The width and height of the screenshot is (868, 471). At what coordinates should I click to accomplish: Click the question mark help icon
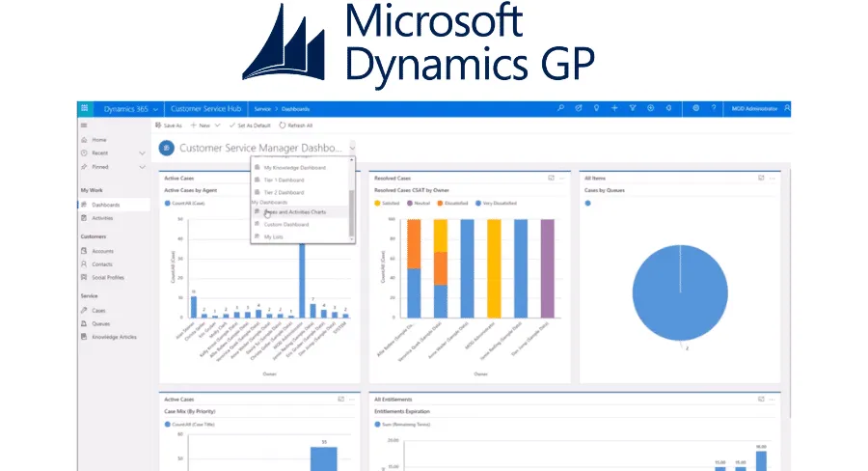[714, 109]
